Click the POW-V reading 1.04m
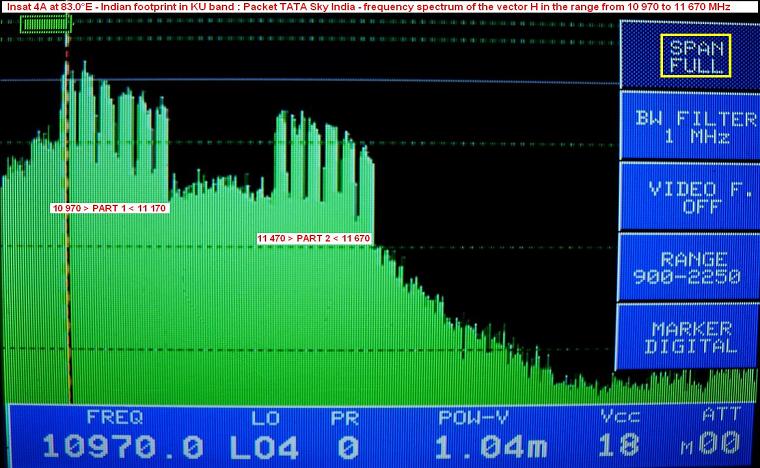The image size is (760, 468). click(491, 447)
